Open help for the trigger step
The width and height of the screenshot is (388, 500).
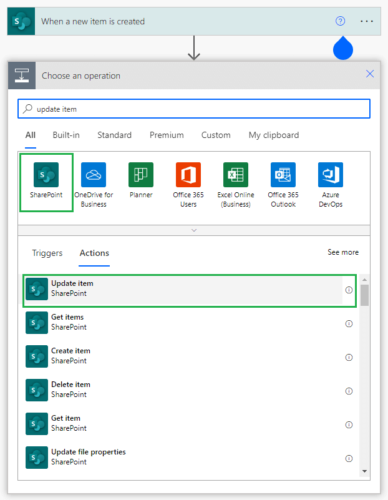(x=340, y=21)
